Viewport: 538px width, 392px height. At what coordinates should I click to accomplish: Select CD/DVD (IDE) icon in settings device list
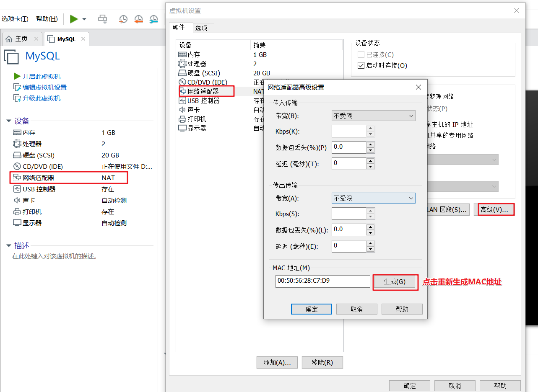point(182,82)
